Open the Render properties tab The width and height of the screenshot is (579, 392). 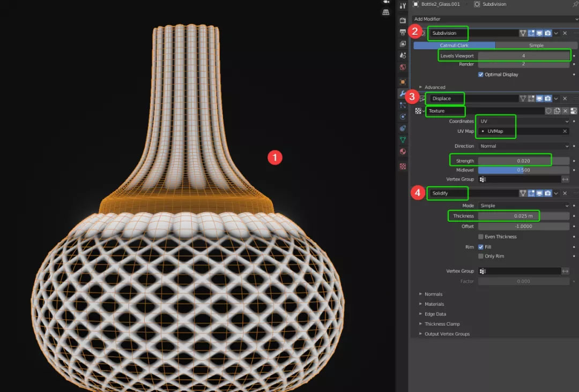pos(403,20)
